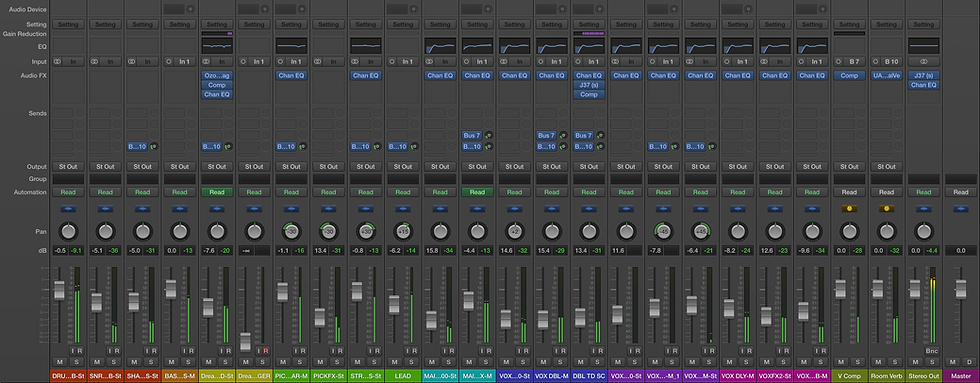This screenshot has height=383, width=980.
Task: Click the automation icon above SNR...B-St pan knob
Action: 105,209
